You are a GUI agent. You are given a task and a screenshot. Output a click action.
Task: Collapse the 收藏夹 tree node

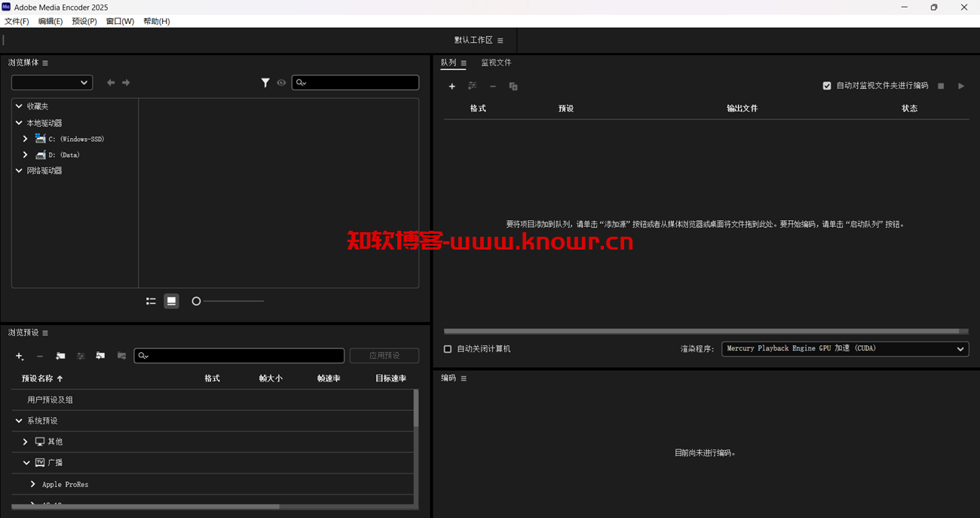click(19, 106)
